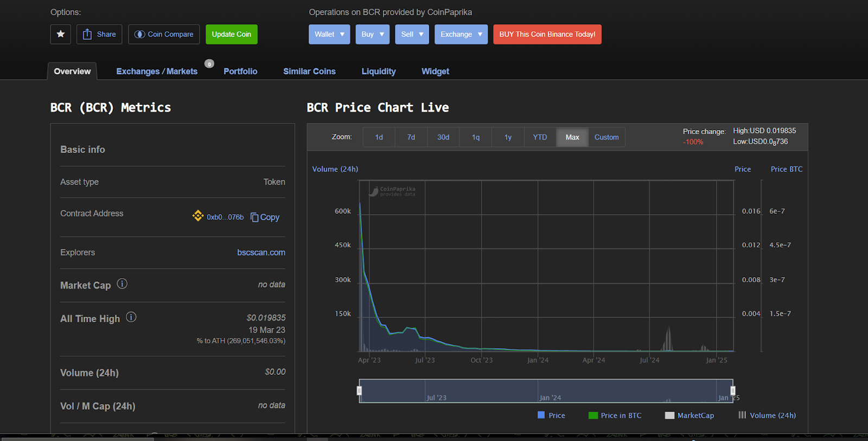Click the Price BTC axis label
Image resolution: width=868 pixels, height=441 pixels.
click(787, 169)
